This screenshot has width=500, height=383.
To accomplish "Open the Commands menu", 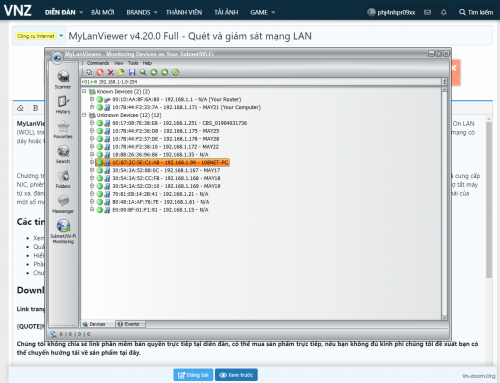I will pyautogui.click(x=98, y=63).
